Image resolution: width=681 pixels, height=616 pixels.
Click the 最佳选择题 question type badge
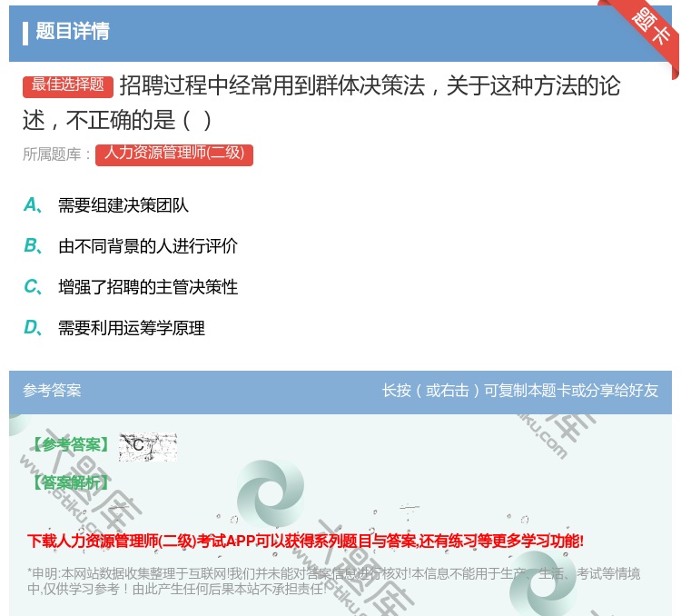click(x=68, y=85)
